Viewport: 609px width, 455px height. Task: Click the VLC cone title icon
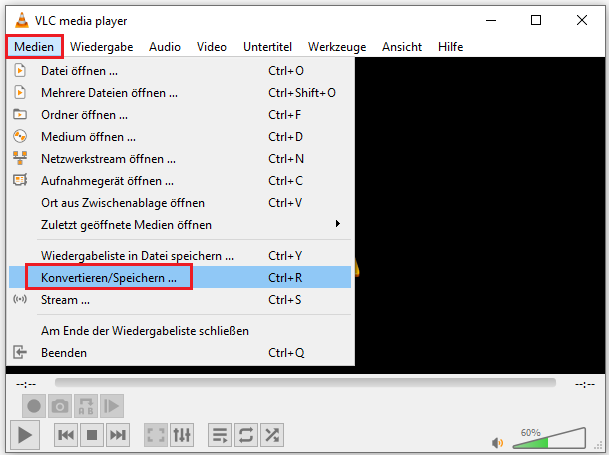click(22, 20)
